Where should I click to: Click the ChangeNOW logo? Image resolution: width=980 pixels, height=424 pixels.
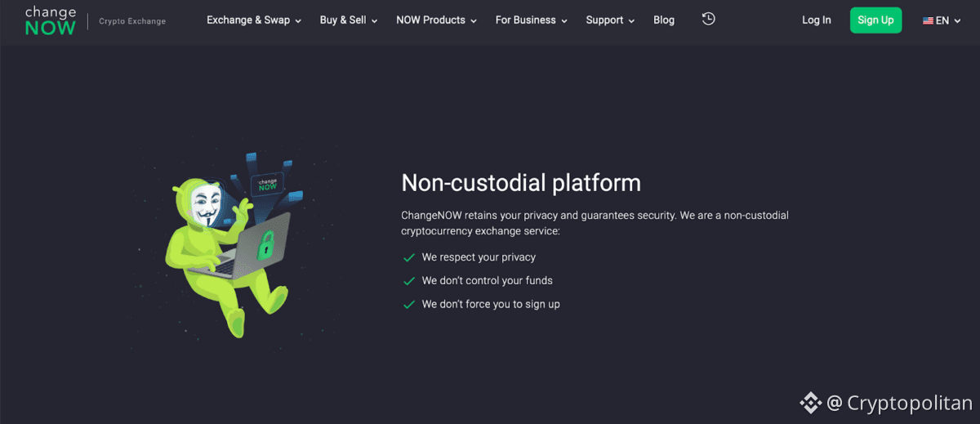coord(50,20)
